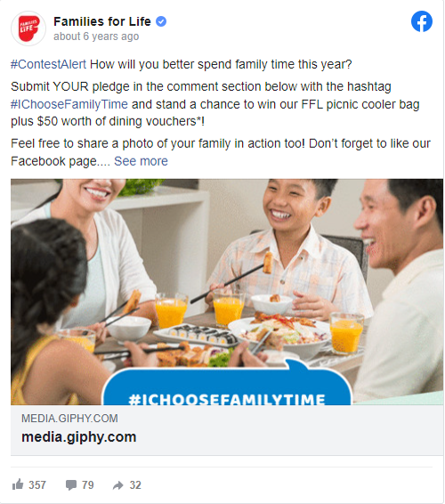This screenshot has width=445, height=504.
Task: Open the family dinner GIF image
Action: pyautogui.click(x=227, y=292)
